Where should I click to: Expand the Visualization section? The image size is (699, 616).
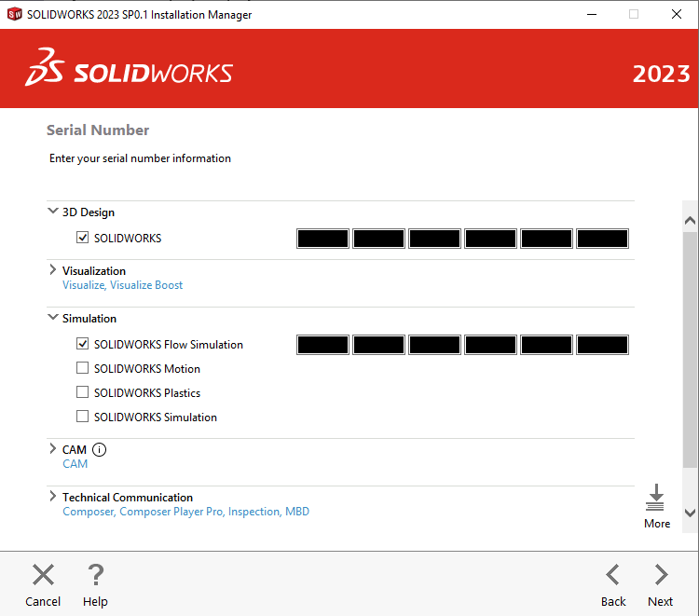pos(53,270)
